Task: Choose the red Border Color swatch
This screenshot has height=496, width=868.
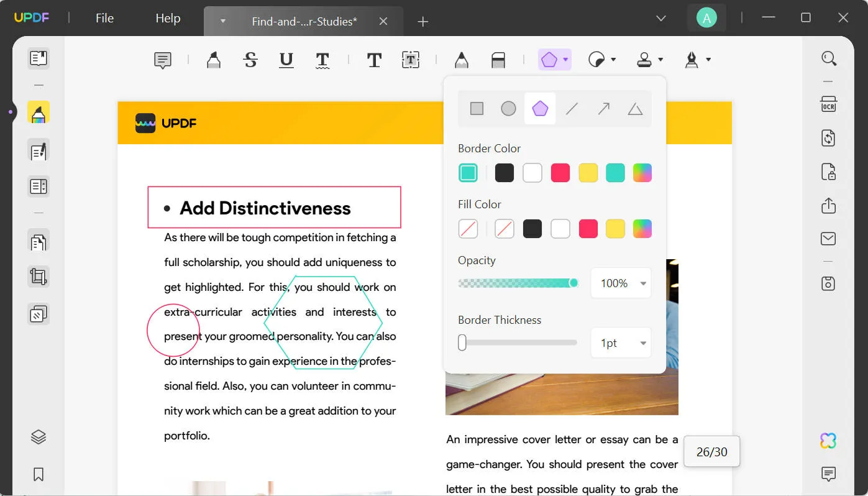Action: coord(560,172)
